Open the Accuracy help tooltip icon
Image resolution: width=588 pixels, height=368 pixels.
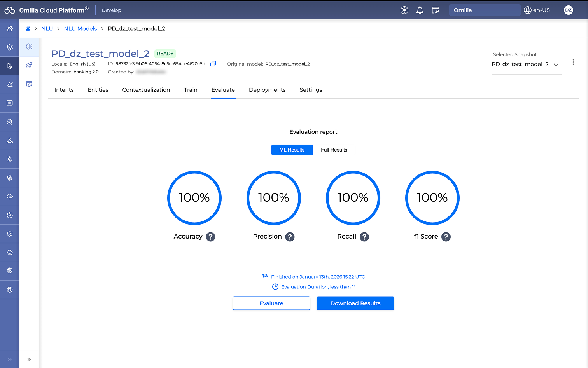pyautogui.click(x=210, y=237)
